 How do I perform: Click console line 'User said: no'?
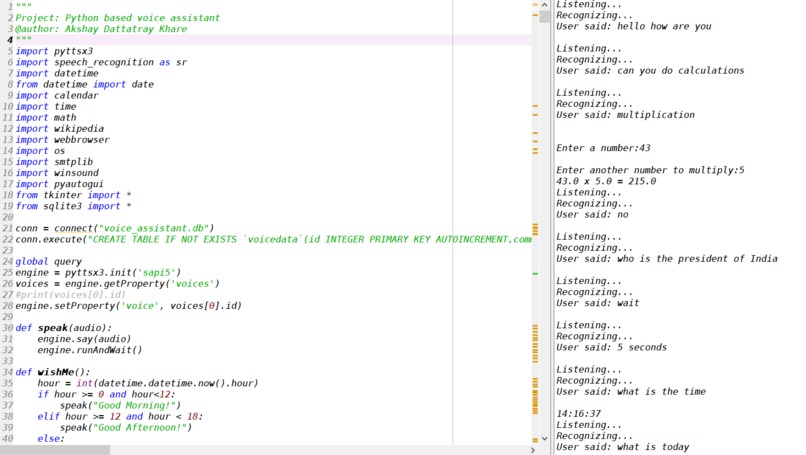click(x=592, y=215)
